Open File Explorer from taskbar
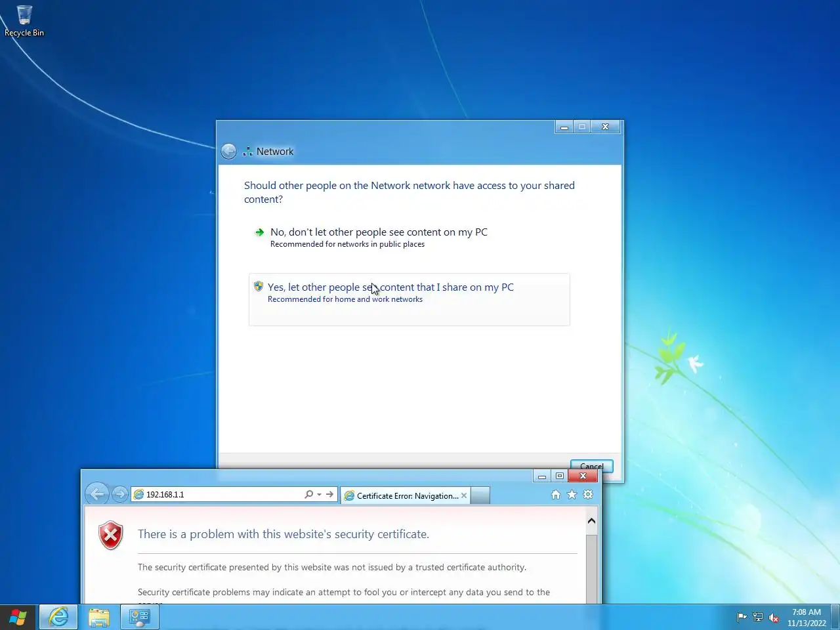Screen dimensions: 840x630 (99, 617)
